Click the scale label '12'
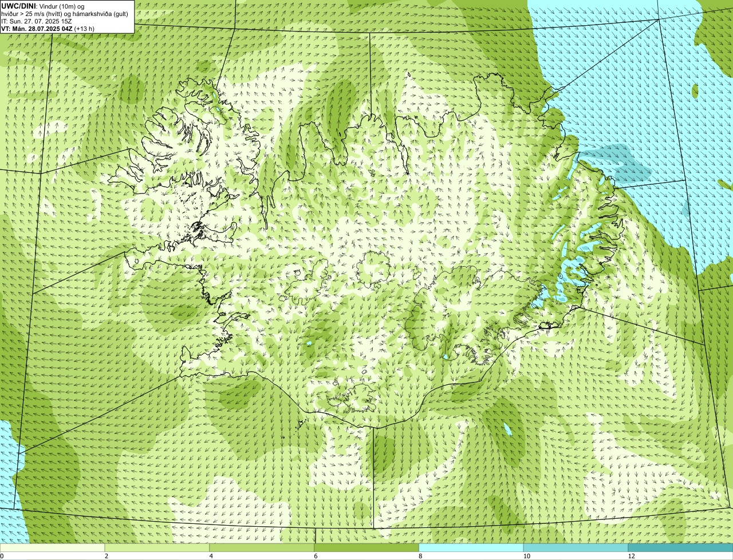733x560 pixels. (631, 556)
